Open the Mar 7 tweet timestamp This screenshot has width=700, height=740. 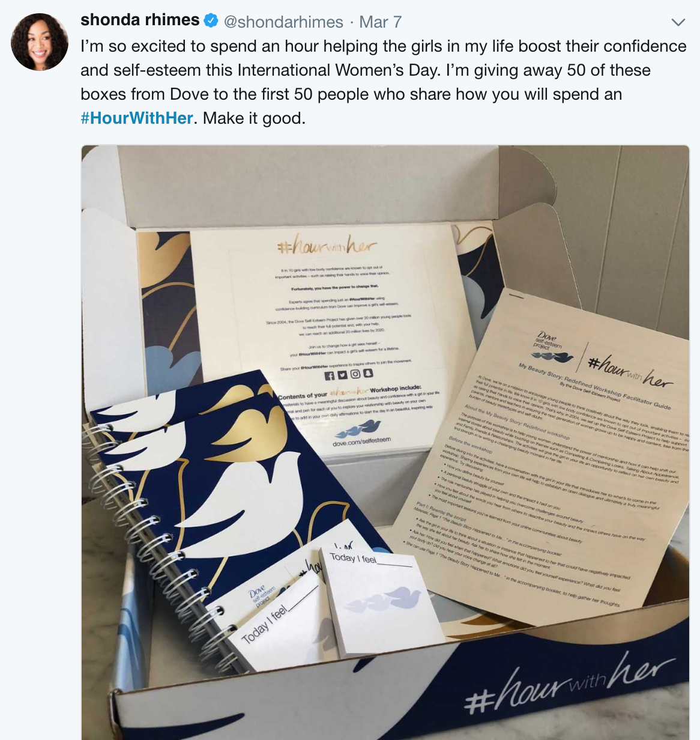[x=380, y=22]
